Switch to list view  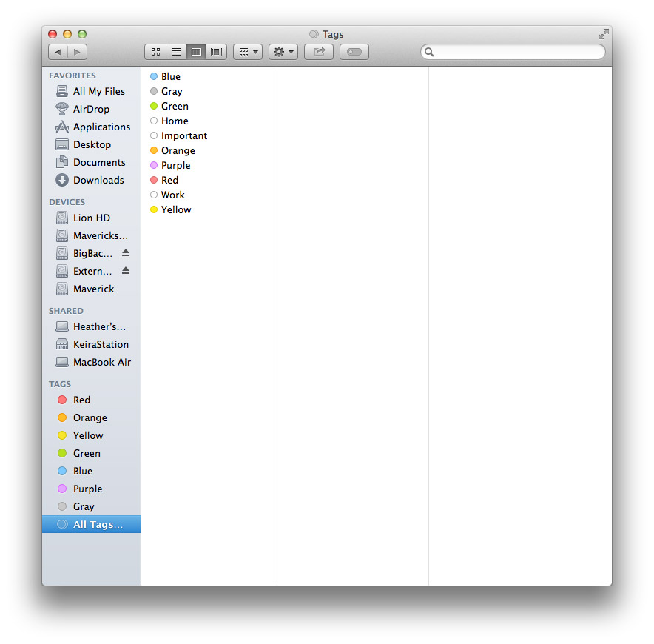pyautogui.click(x=176, y=52)
